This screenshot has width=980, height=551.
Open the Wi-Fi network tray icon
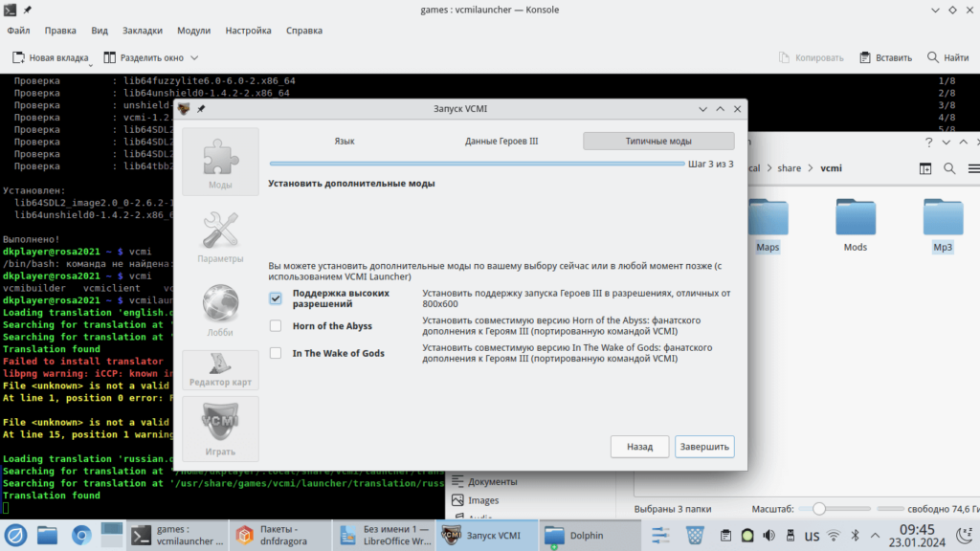(834, 536)
